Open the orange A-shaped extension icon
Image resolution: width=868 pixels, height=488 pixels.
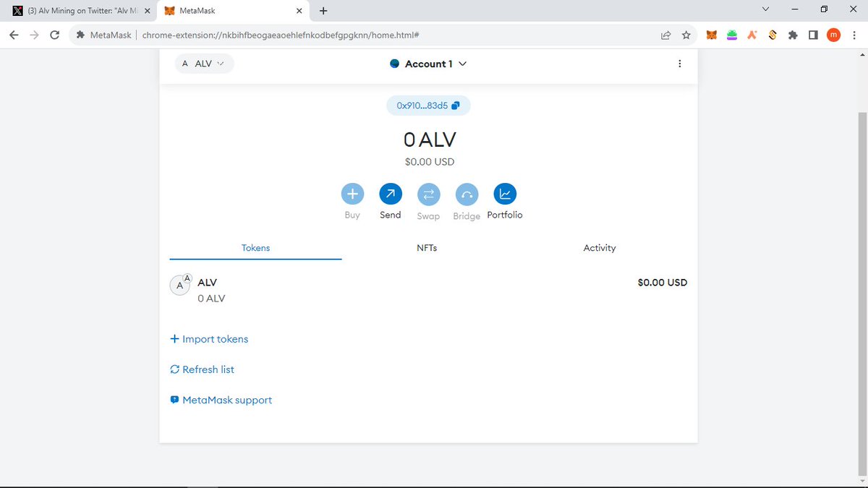pos(752,35)
